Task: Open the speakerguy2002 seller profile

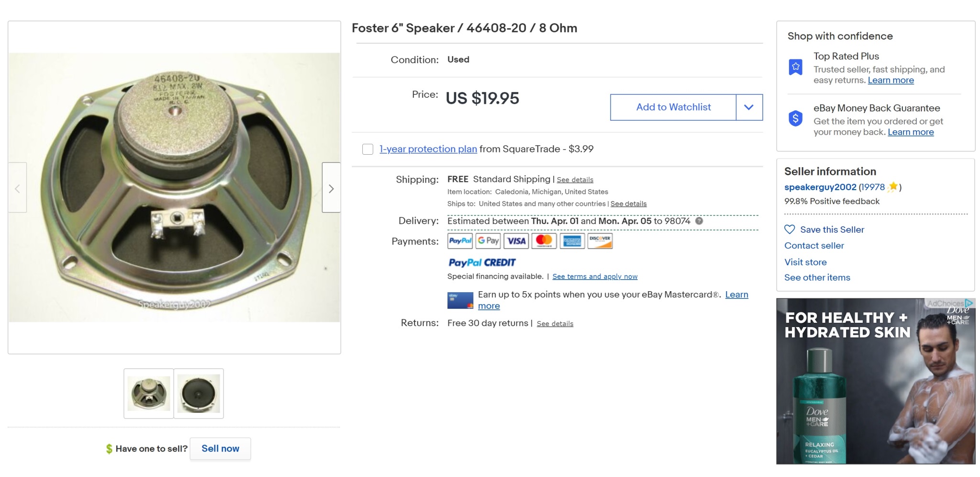Action: click(820, 187)
